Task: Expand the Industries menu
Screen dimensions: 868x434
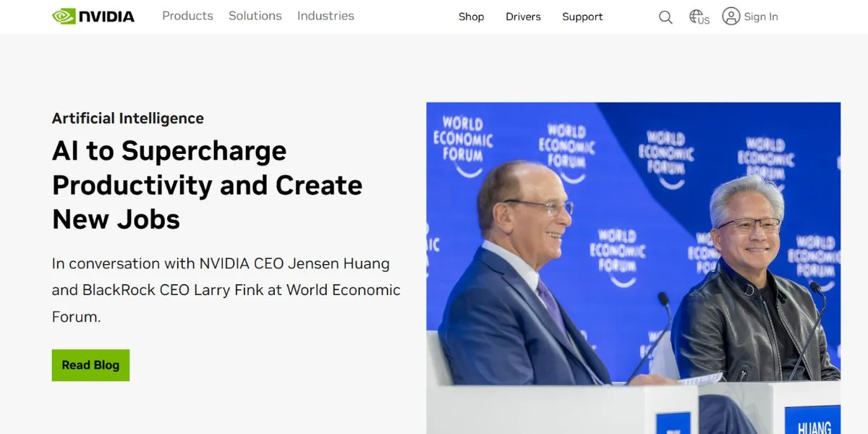Action: 325,16
